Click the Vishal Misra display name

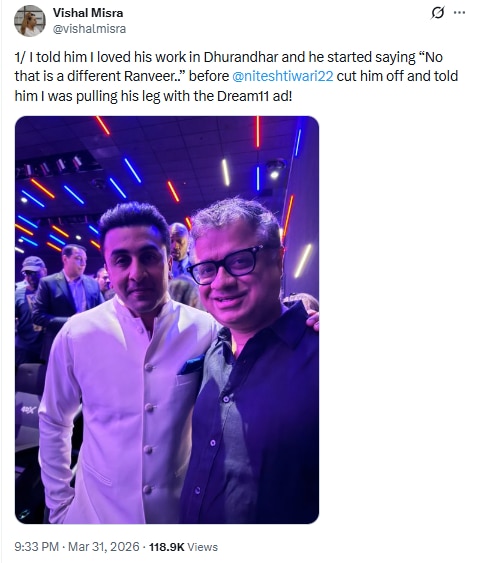(x=88, y=13)
